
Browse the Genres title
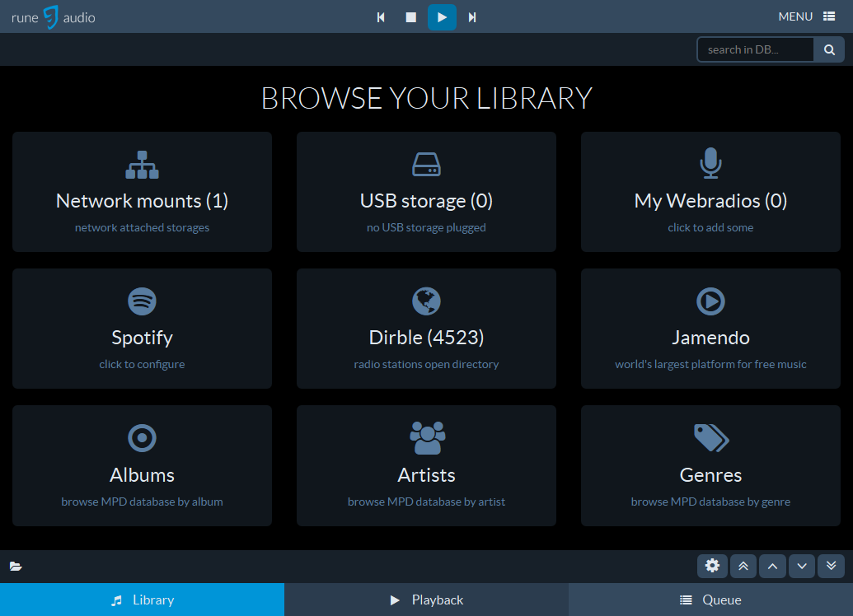(710, 475)
